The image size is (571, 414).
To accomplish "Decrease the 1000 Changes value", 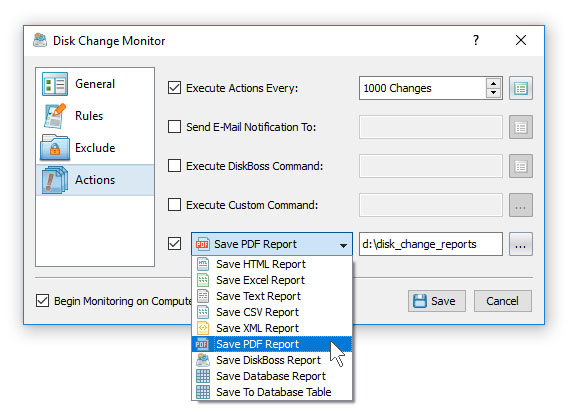I will [493, 92].
